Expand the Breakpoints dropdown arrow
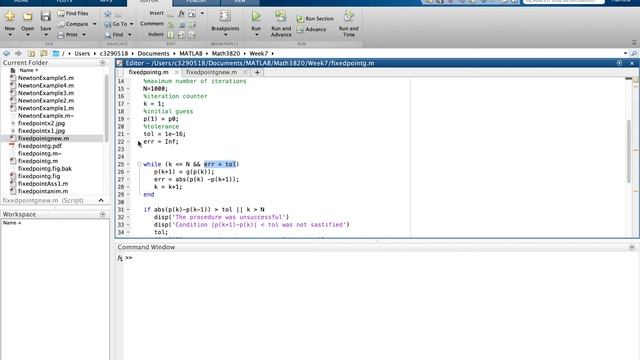 click(x=225, y=35)
